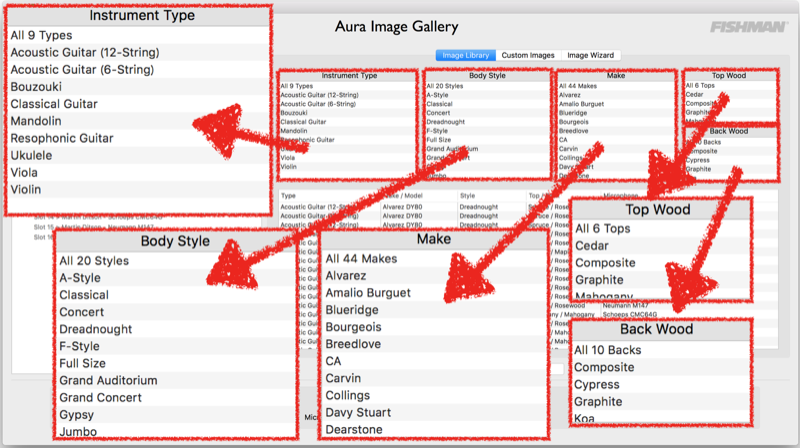Click All 10 Backs in the enlarged Back Wood callout

(x=608, y=351)
